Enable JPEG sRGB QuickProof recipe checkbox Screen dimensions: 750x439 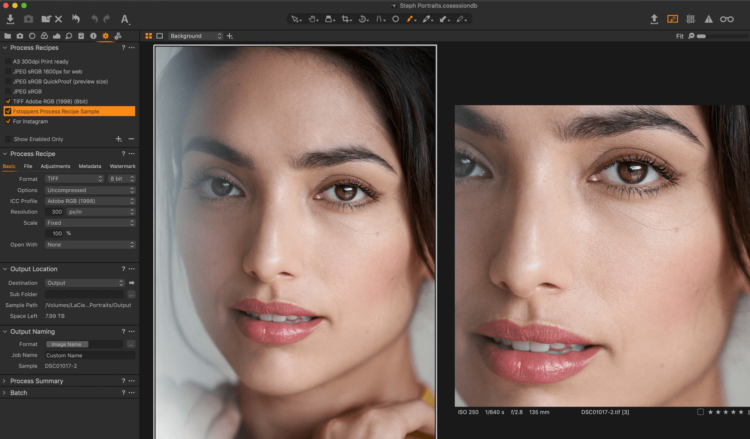pyautogui.click(x=8, y=81)
